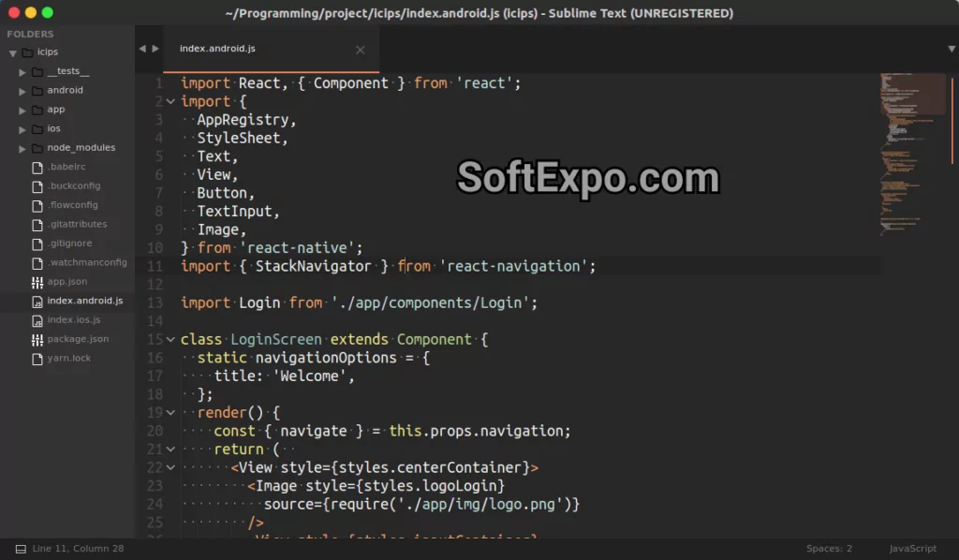Viewport: 959px width, 560px height.
Task: Click the yarn.lock file icon
Action: click(x=37, y=358)
